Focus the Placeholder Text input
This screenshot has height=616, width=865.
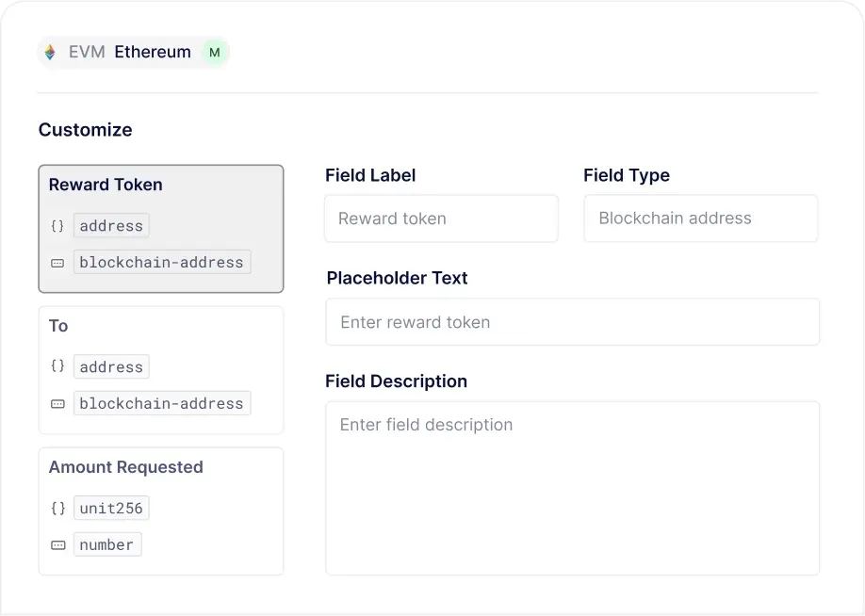[x=572, y=322]
